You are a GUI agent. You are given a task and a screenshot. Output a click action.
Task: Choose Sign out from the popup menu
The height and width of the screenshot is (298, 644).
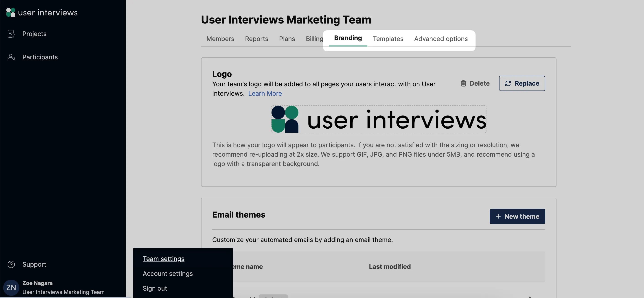(x=155, y=288)
